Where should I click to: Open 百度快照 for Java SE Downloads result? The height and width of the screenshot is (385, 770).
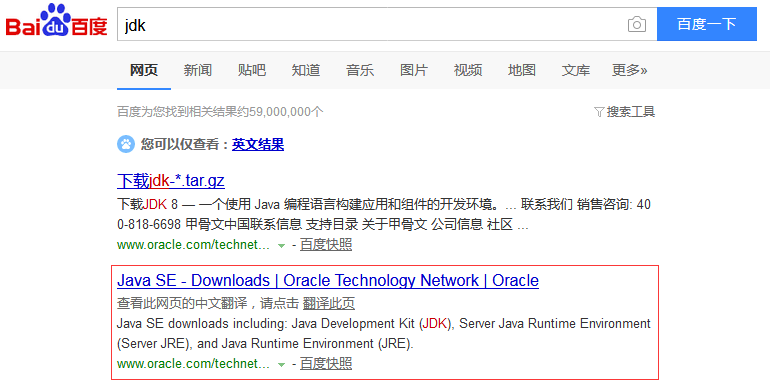click(x=326, y=364)
